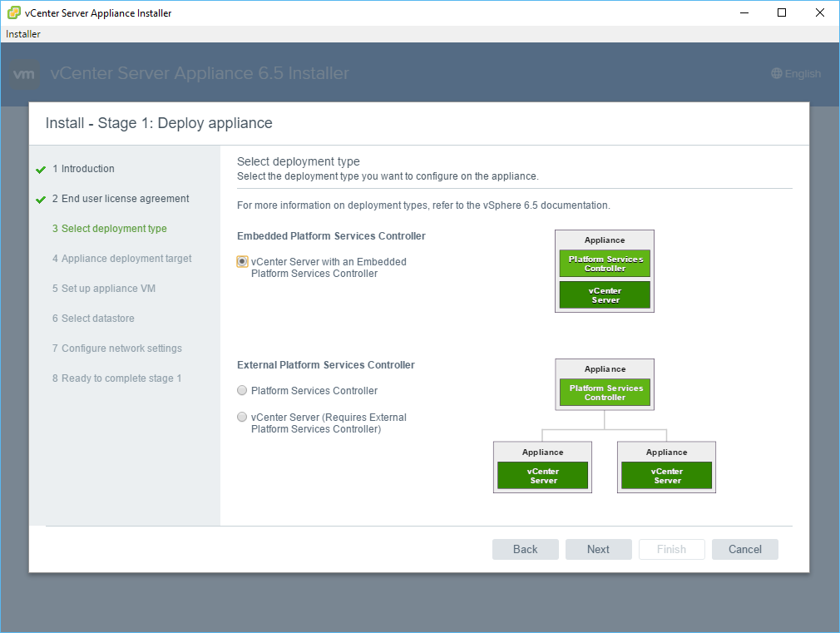840x633 pixels.
Task: Click the green checkmark beside Introduction
Action: click(x=41, y=170)
